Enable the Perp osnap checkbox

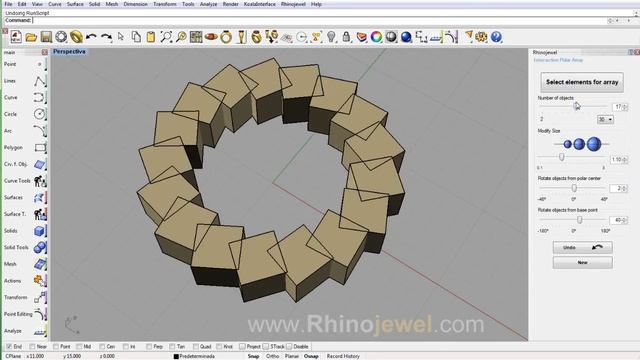(x=149, y=347)
